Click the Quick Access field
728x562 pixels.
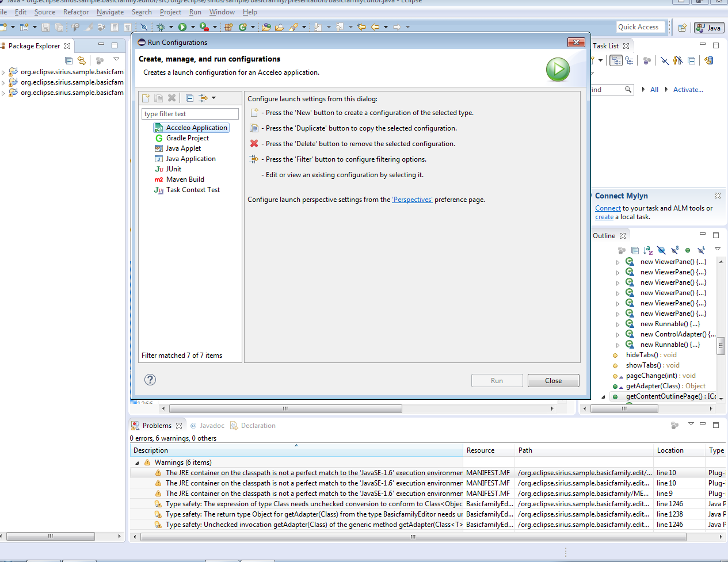(640, 27)
